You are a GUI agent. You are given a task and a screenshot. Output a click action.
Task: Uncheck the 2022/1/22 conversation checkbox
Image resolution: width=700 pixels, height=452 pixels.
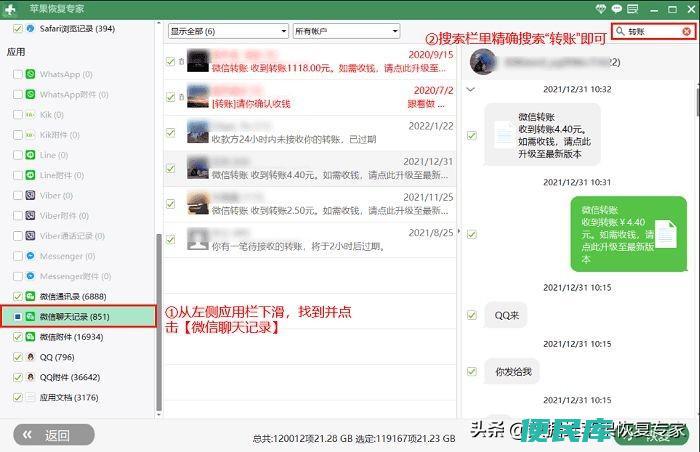(171, 133)
